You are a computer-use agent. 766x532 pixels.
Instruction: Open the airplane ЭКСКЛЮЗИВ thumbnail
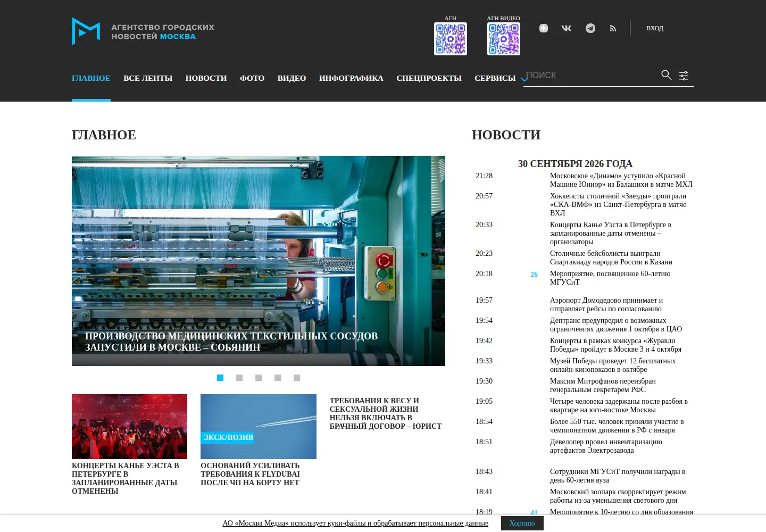[x=259, y=427]
